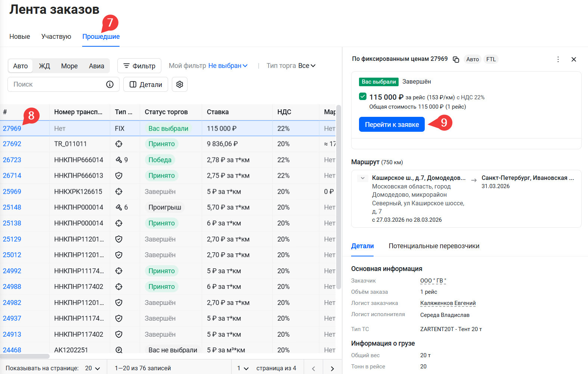Click the shield icon in row 26714
This screenshot has width=588, height=374.
119,175
